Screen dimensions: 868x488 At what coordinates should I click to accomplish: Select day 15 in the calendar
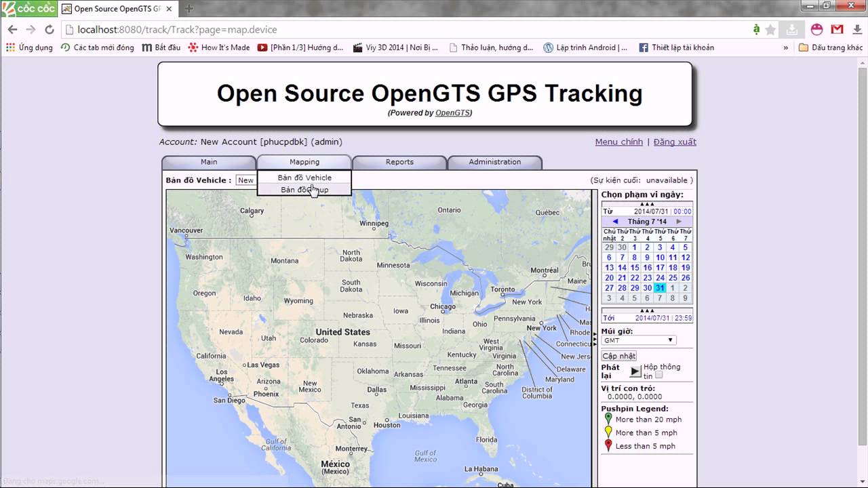(x=635, y=268)
